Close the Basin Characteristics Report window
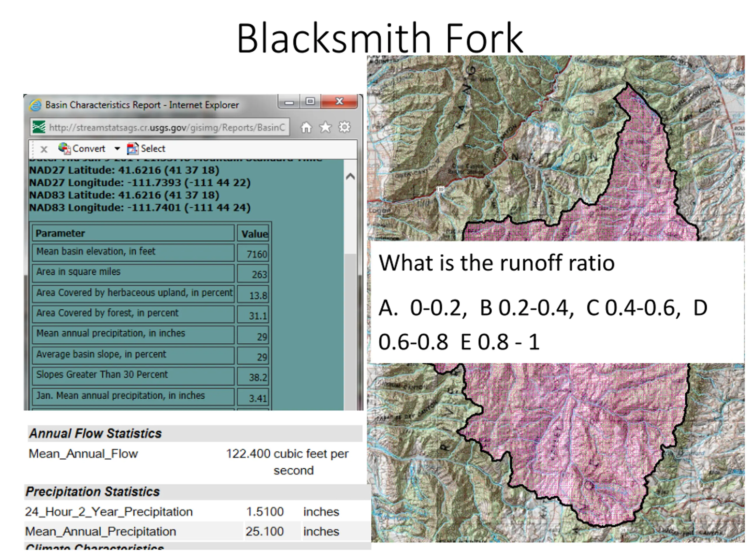The width and height of the screenshot is (747, 560). [x=339, y=101]
